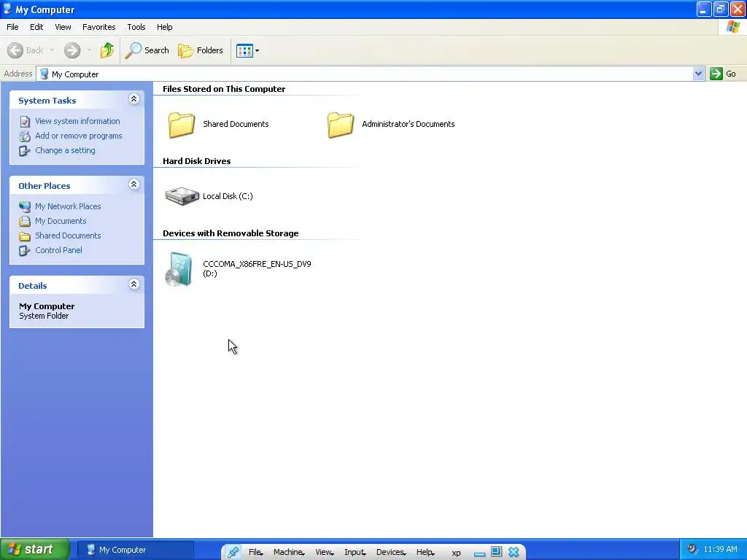The height and width of the screenshot is (560, 747).
Task: Collapse the System Tasks panel
Action: pos(134,99)
